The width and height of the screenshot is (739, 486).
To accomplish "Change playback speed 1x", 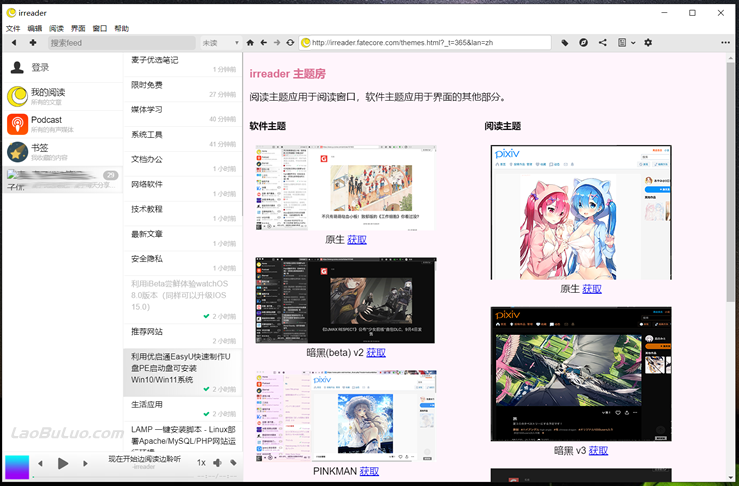I will pos(201,463).
